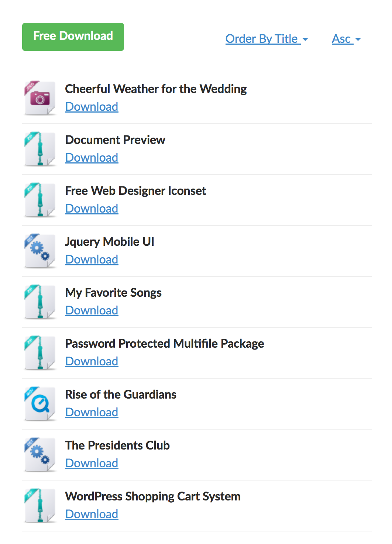This screenshot has height=544, width=392.
Task: Click Download for WordPress Shopping Cart System
Action: click(92, 514)
